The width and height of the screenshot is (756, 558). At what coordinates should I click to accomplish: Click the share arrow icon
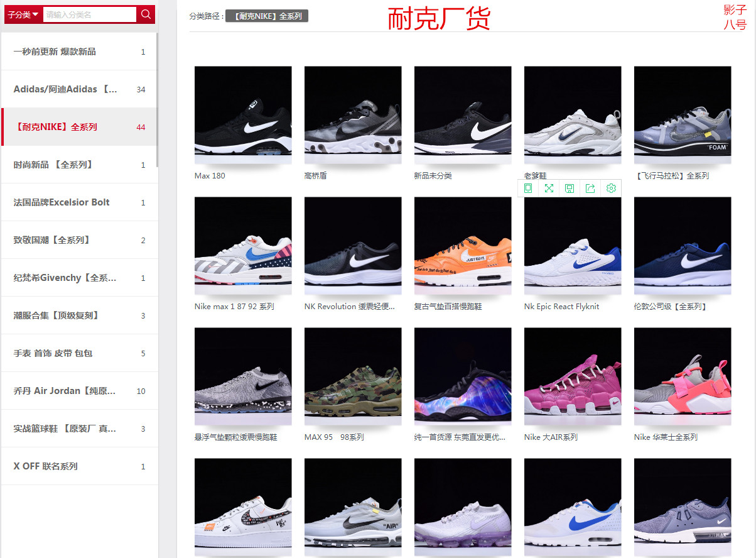[590, 189]
